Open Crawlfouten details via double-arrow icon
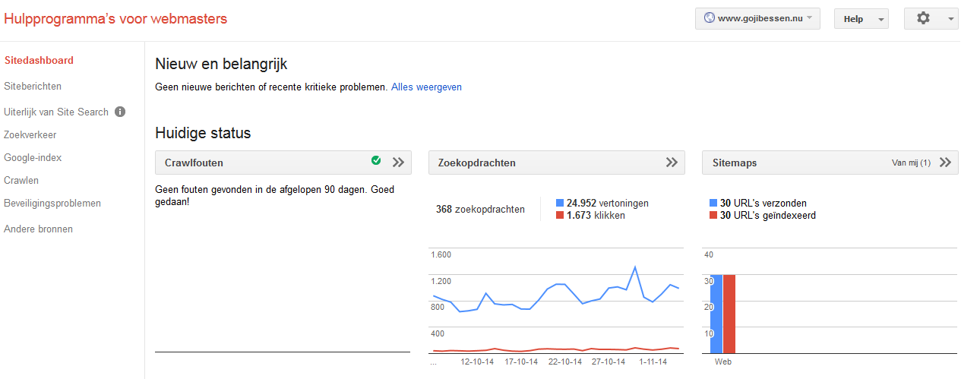Viewport: 980px width, 379px height. [399, 163]
